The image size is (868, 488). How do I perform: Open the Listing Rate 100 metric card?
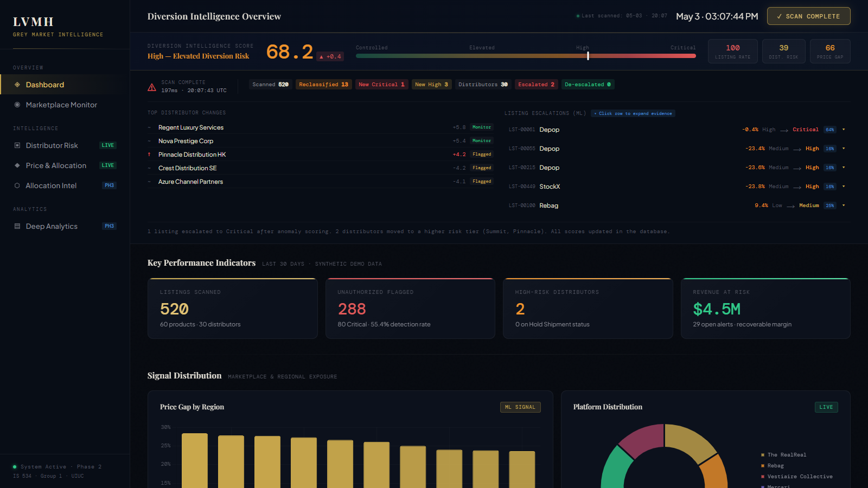click(x=732, y=52)
